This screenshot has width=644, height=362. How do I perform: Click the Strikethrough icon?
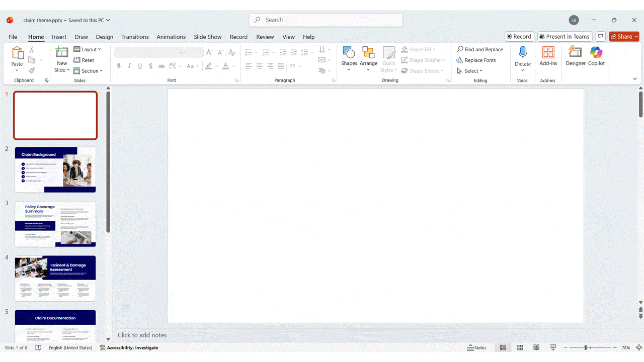[161, 66]
